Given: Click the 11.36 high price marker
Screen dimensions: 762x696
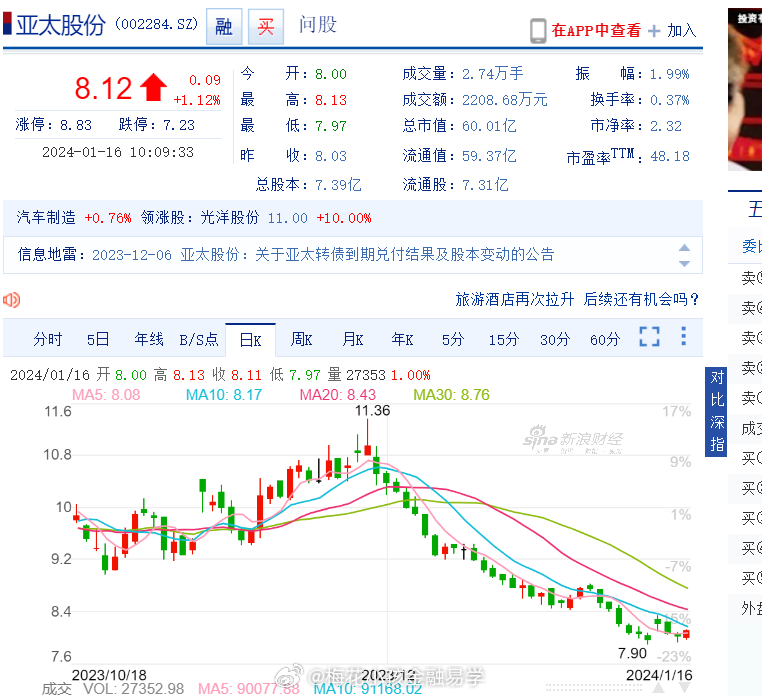Looking at the screenshot, I should click(372, 411).
